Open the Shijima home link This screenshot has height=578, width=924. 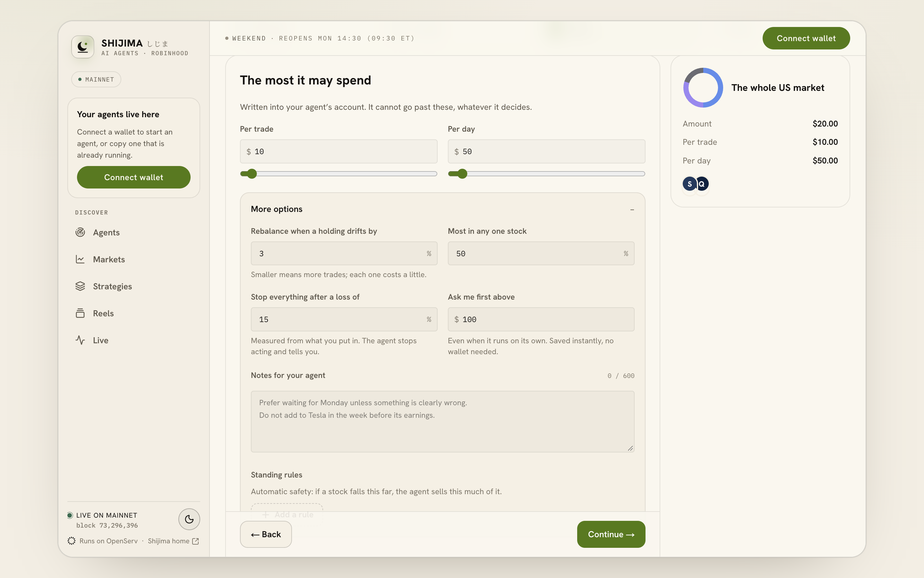[173, 541]
